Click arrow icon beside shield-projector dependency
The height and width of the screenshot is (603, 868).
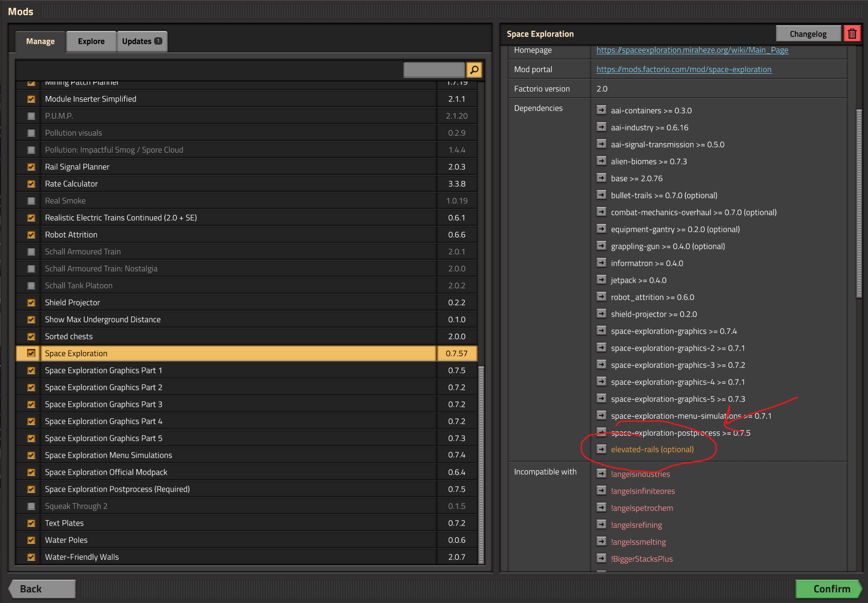601,314
